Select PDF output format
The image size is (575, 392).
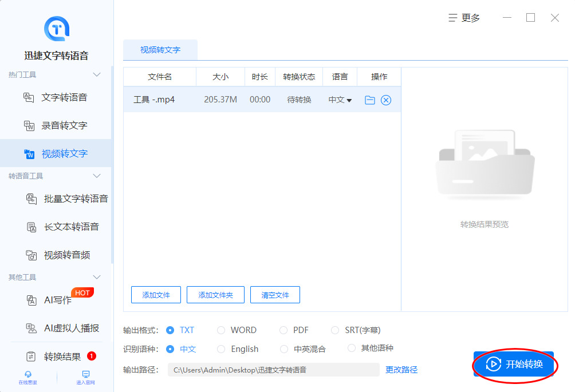[x=283, y=330]
